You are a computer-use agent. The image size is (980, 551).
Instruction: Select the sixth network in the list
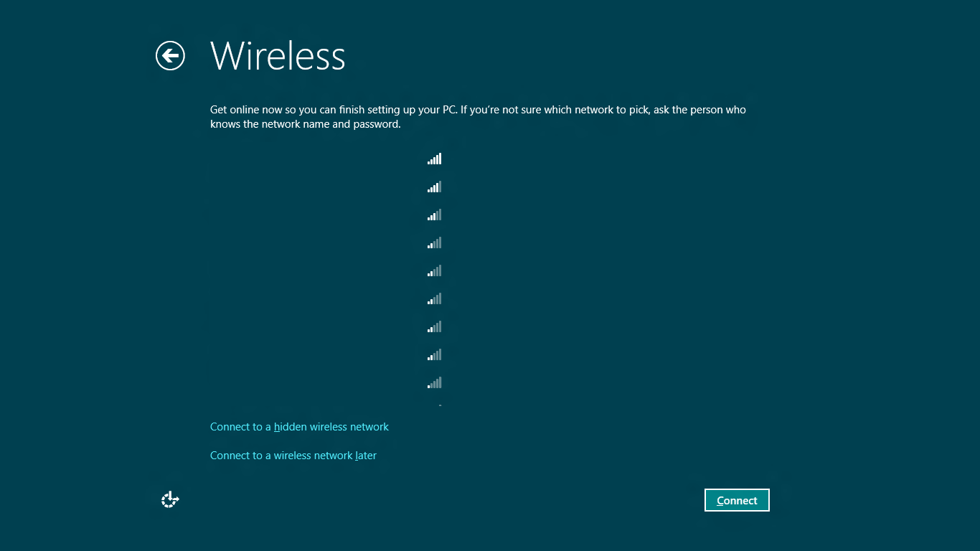point(434,299)
